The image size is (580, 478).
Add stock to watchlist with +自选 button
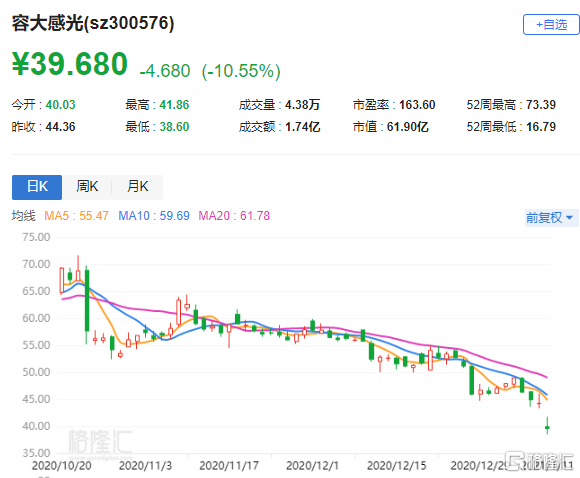tap(551, 25)
